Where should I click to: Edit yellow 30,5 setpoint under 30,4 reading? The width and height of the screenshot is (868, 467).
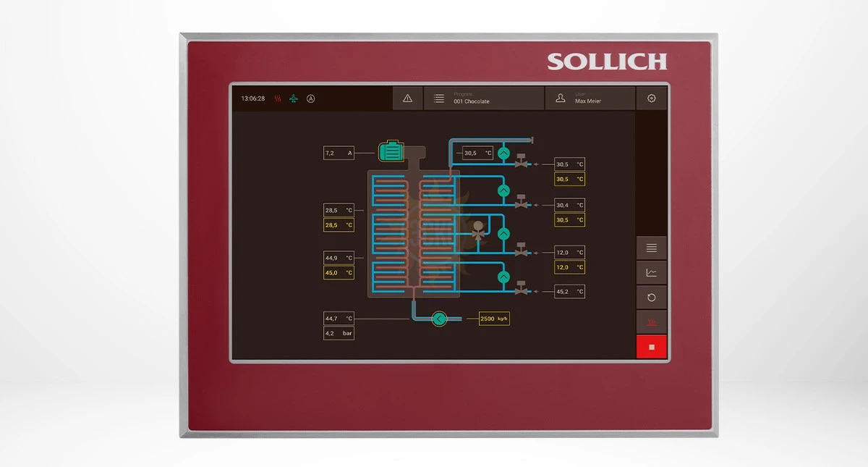coord(570,219)
